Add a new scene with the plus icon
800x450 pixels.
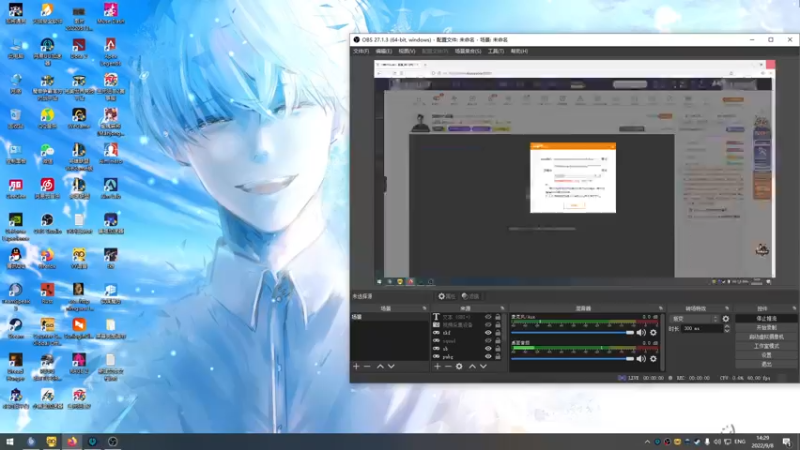tap(356, 366)
